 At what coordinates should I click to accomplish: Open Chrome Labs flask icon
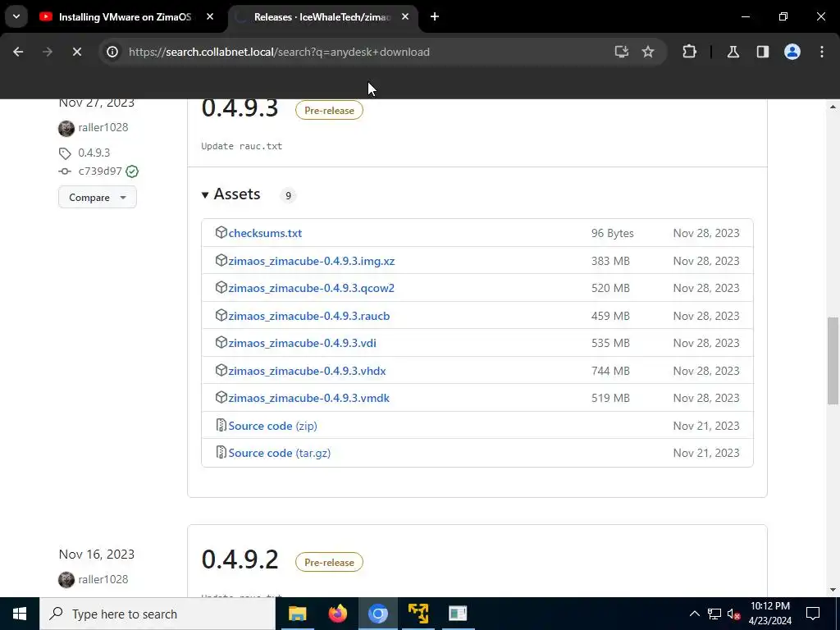pyautogui.click(x=733, y=52)
